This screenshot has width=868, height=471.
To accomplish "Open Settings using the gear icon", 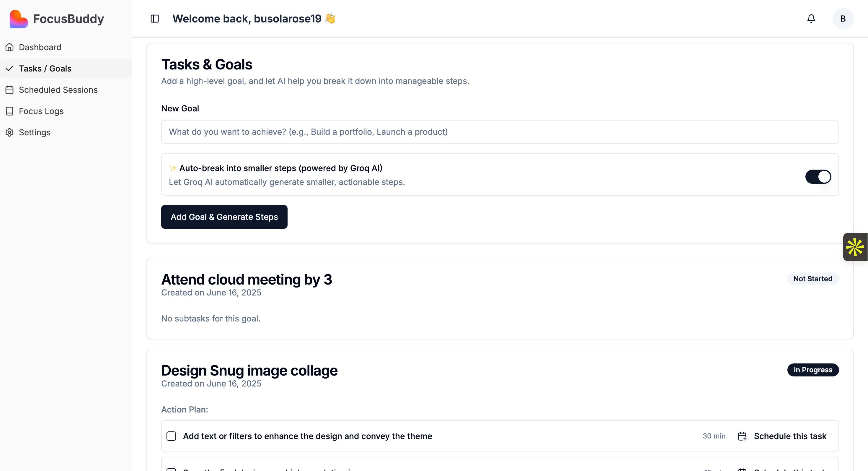I will [9, 132].
